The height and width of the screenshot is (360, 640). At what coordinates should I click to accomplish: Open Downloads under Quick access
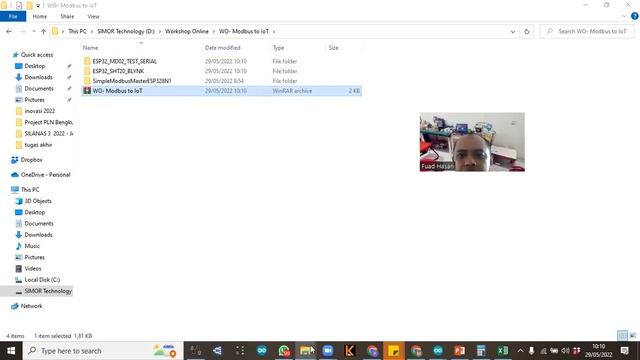(x=38, y=77)
